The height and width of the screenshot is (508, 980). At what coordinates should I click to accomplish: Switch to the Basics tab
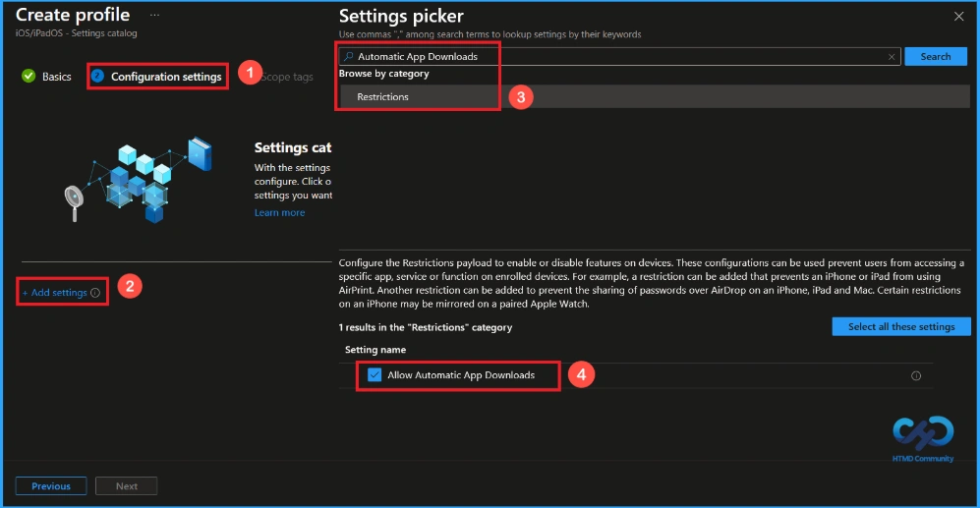(56, 77)
